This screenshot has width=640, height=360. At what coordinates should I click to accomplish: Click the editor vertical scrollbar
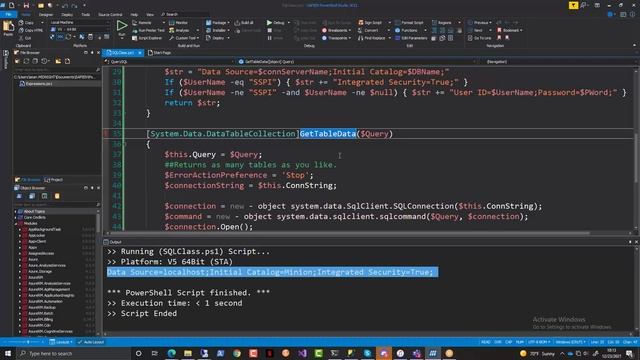635,149
